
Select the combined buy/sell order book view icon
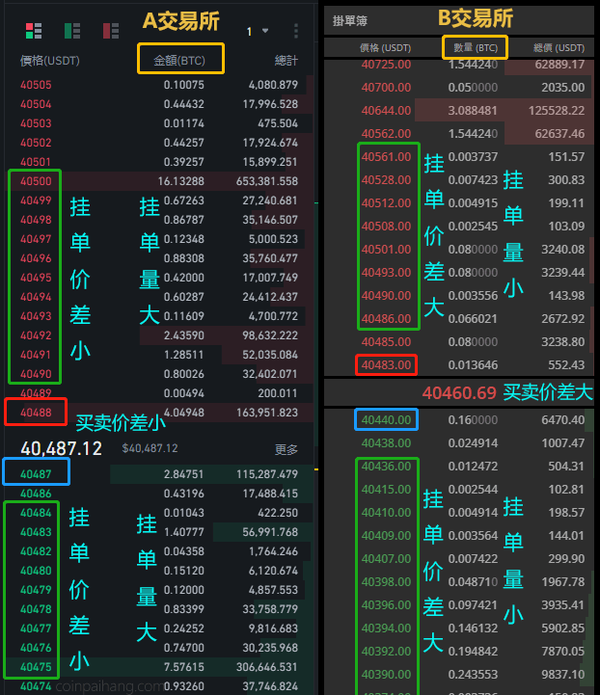(x=33, y=31)
